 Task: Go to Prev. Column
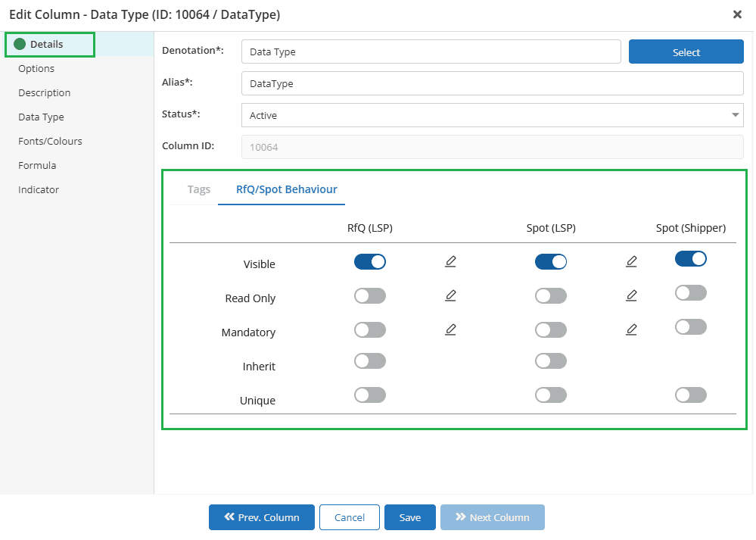coord(261,517)
